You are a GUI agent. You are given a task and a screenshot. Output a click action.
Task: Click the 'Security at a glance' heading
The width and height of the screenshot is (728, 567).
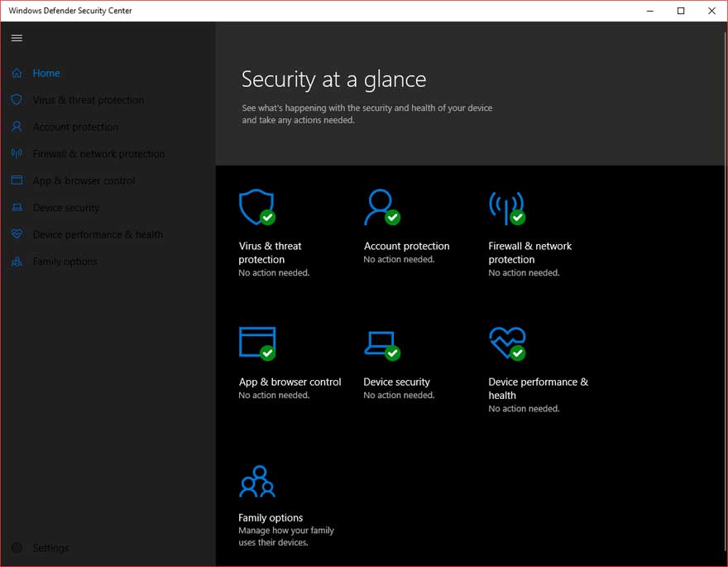[333, 79]
